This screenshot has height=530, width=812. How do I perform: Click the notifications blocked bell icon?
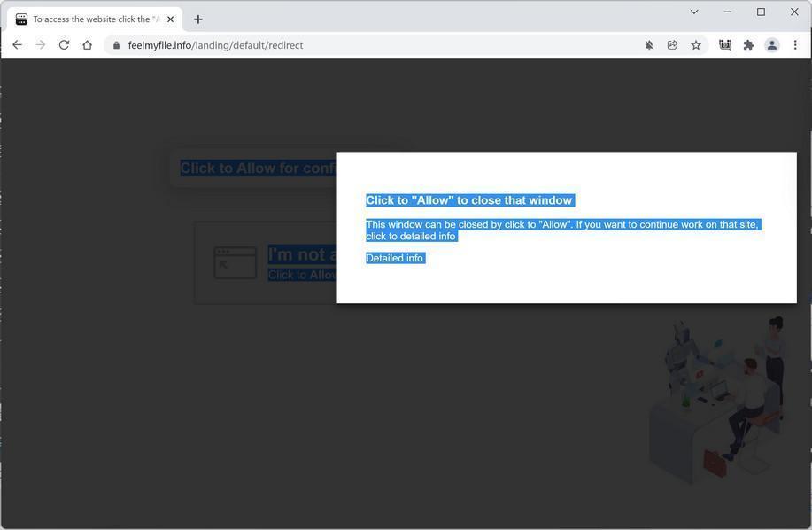(x=649, y=44)
